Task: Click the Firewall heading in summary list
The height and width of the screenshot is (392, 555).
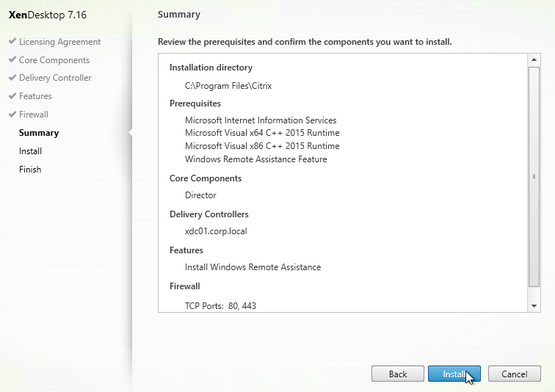Action: click(185, 286)
